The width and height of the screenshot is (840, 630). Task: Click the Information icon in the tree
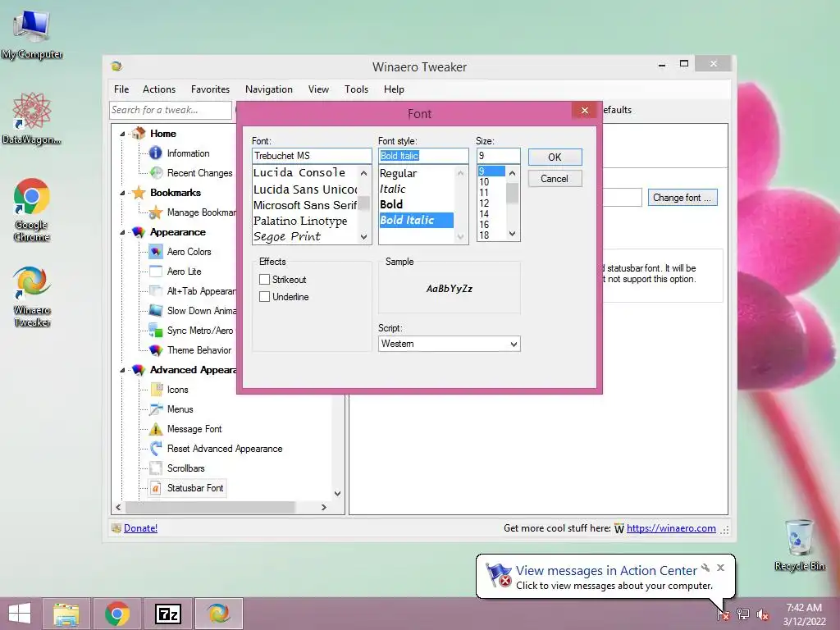(155, 153)
